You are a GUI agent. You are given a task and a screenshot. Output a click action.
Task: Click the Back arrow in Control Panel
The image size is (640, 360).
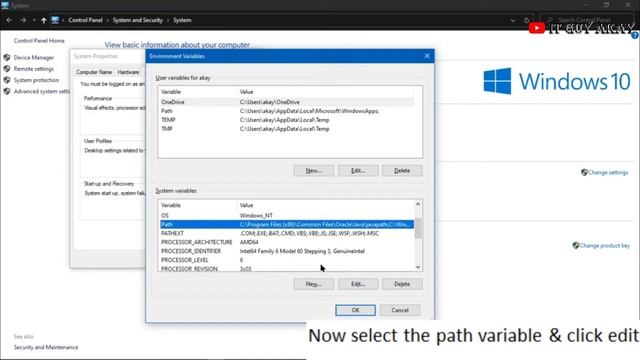(x=9, y=20)
